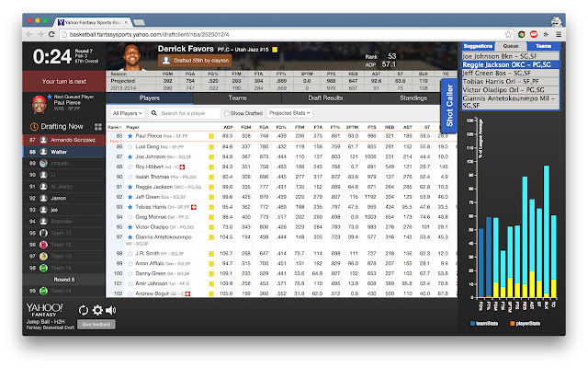Viewport: 588px width, 368px height.
Task: Click the clock icon beside Drafting Now
Action: click(34, 127)
